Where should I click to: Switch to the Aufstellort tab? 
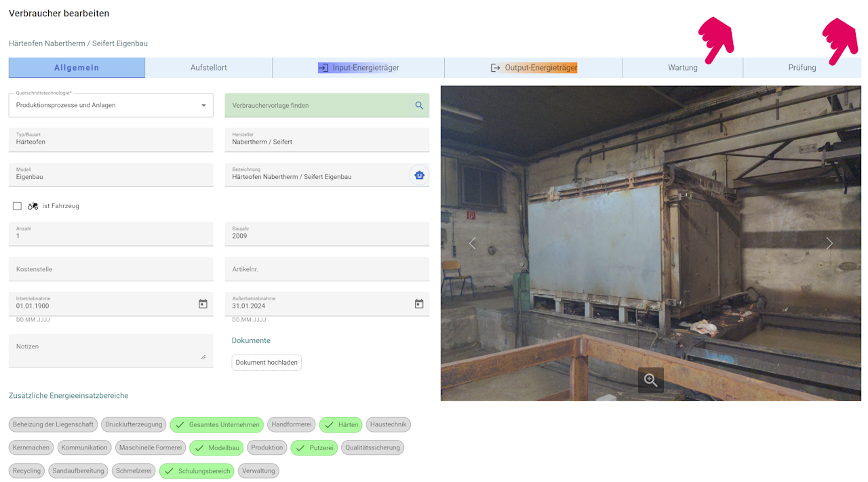pyautogui.click(x=208, y=68)
